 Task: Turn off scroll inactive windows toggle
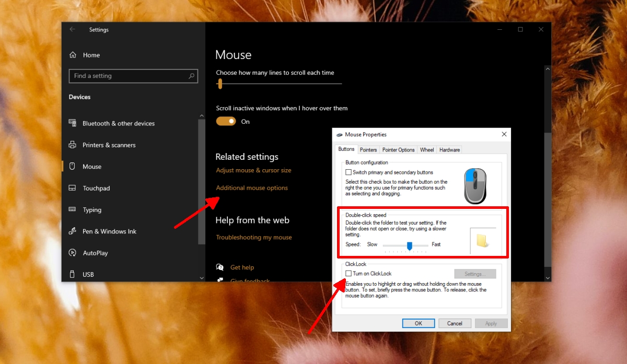226,121
